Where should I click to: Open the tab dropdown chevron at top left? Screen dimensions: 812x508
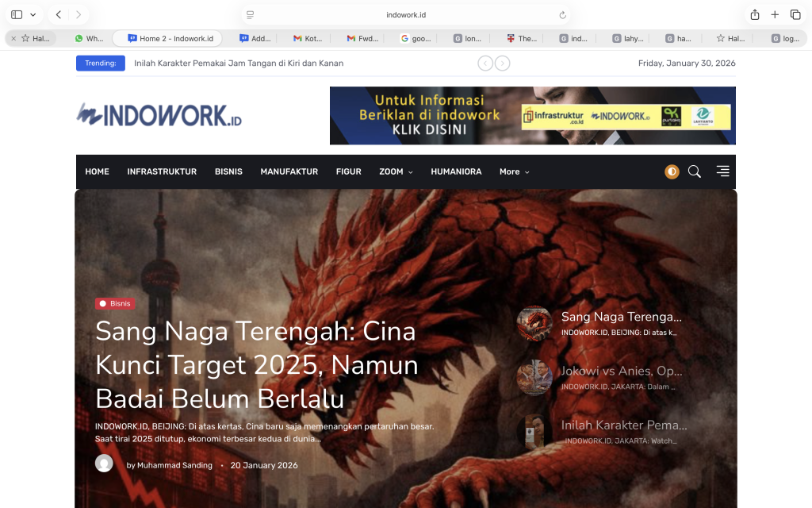[x=33, y=13]
